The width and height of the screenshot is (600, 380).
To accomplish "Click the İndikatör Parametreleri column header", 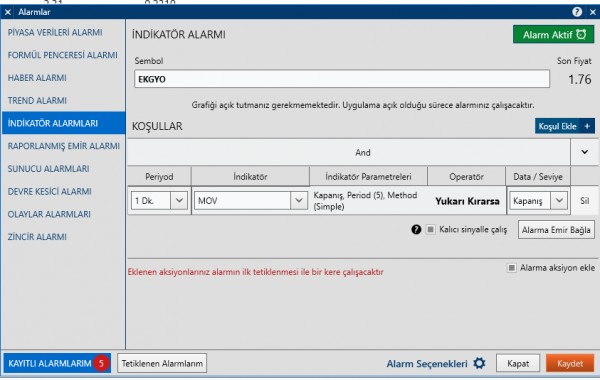I will [x=368, y=176].
